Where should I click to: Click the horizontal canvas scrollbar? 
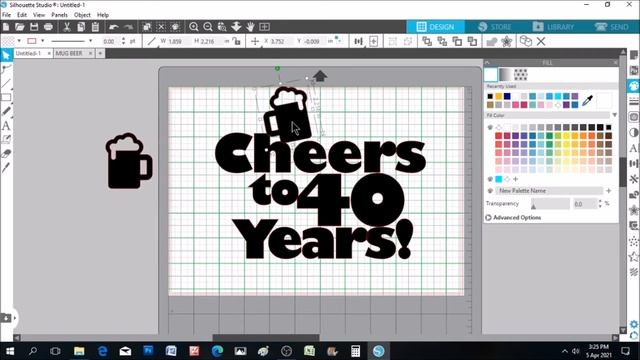click(x=266, y=338)
